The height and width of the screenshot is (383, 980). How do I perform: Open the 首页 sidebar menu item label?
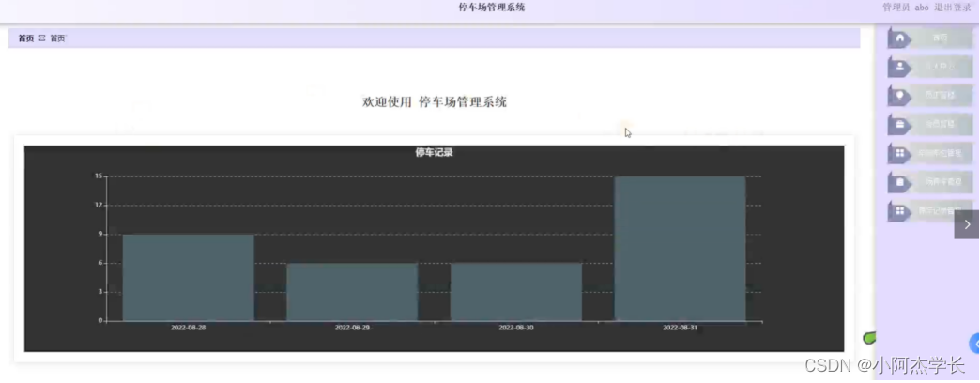940,38
